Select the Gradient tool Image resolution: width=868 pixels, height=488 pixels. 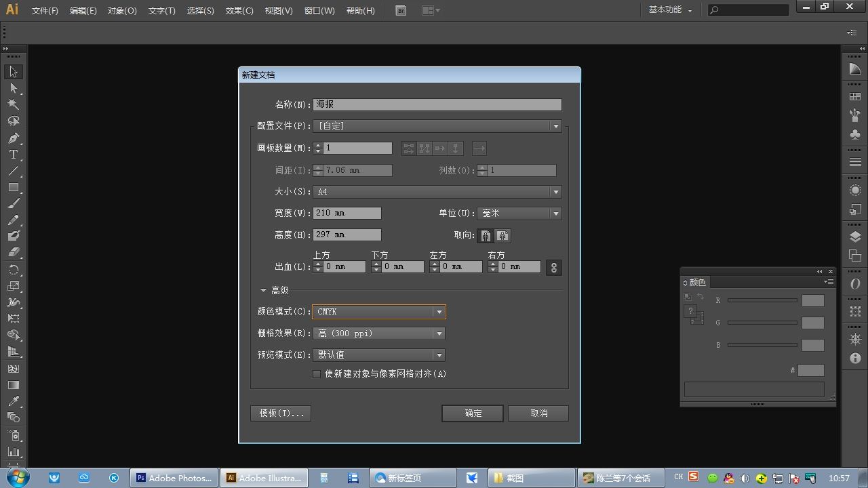14,385
